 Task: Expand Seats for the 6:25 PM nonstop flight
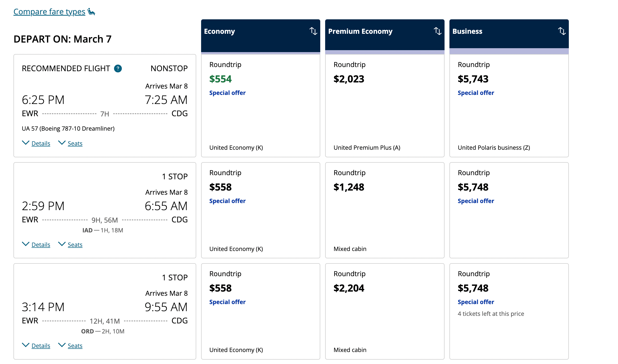coord(75,144)
